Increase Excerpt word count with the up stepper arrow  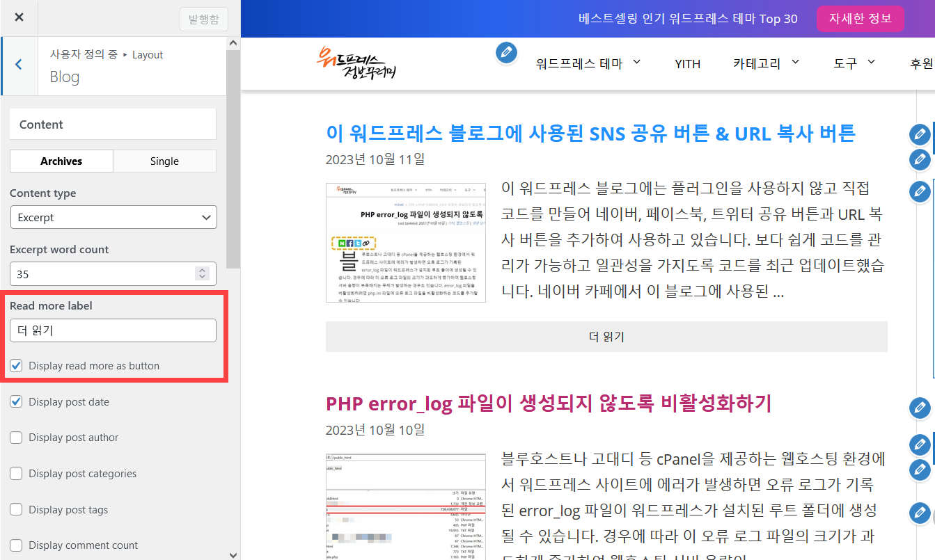coord(202,269)
